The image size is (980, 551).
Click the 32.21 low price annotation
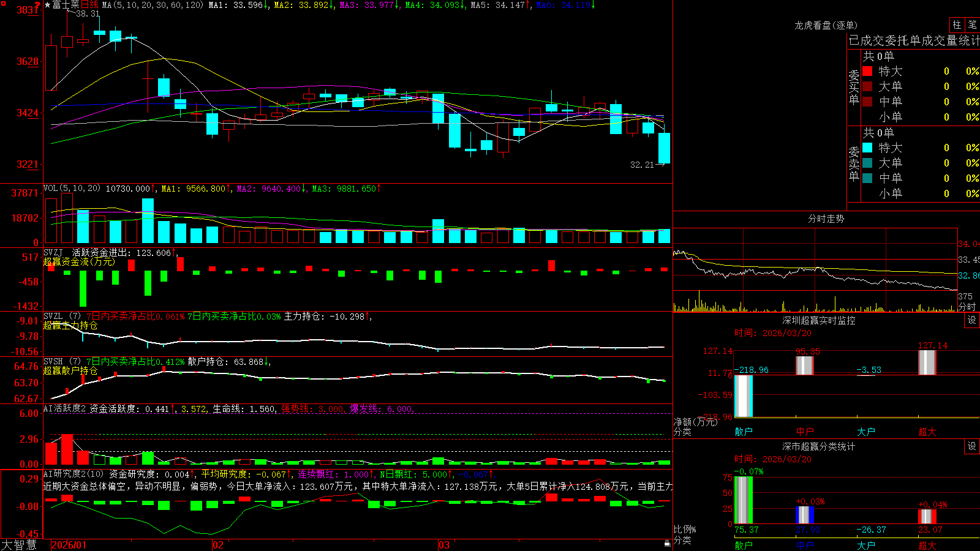642,165
